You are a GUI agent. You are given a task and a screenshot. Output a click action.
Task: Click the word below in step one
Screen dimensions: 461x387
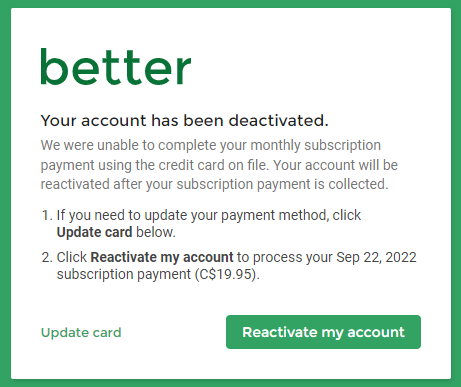(156, 232)
